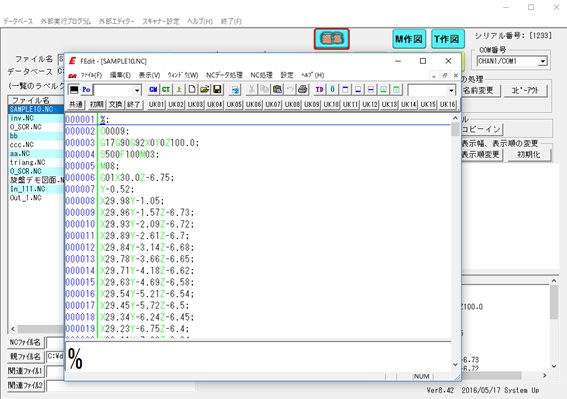Click the blue Po toolbar icon
Screen dimensions: 567x399
[86, 89]
